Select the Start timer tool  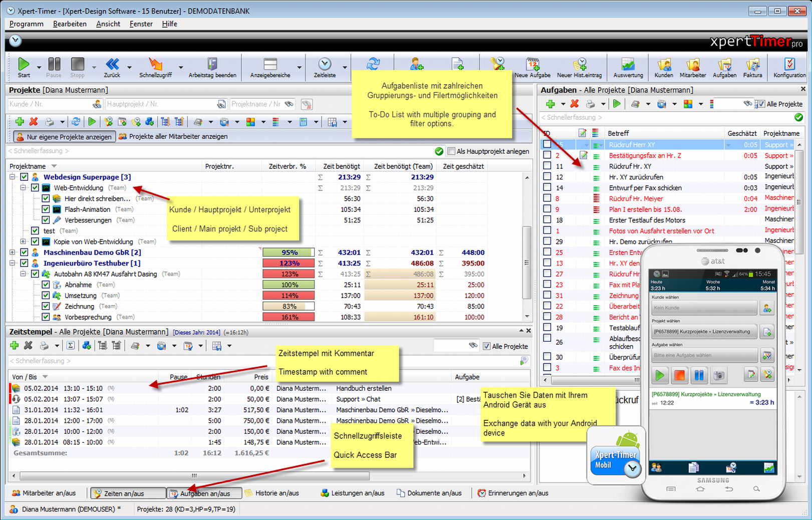(23, 64)
